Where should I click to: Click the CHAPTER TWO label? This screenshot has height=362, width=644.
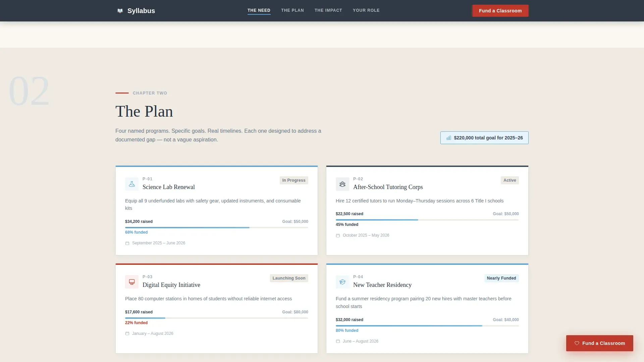pos(150,93)
